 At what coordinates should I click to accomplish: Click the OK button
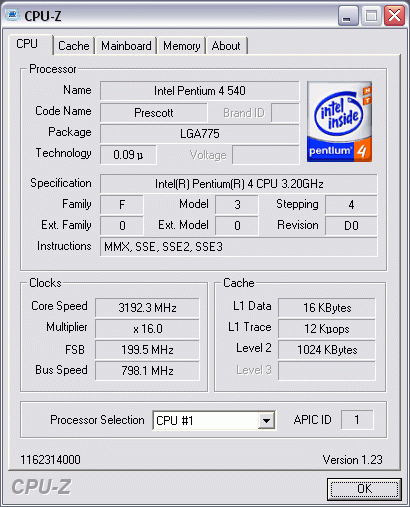click(364, 489)
